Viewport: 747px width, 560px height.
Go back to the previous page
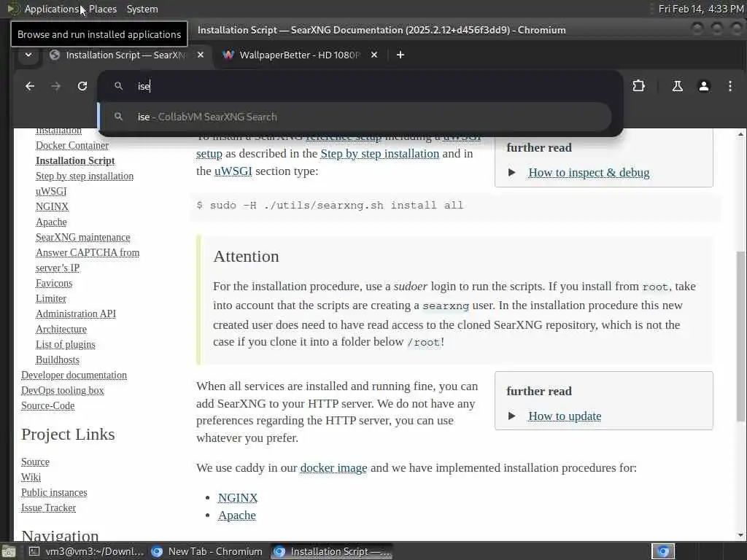[x=30, y=86]
